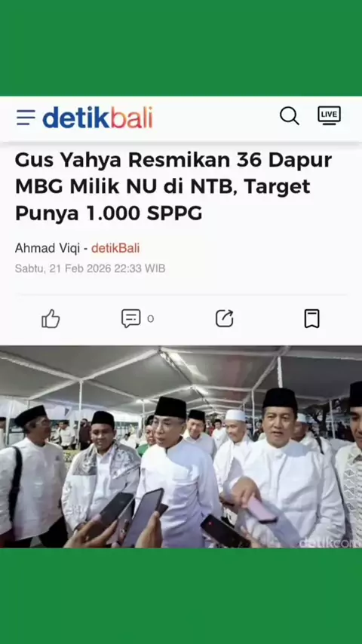Click the Gus Yahya Resmikan headline
Viewport: 362px width, 644px height.
point(173,186)
